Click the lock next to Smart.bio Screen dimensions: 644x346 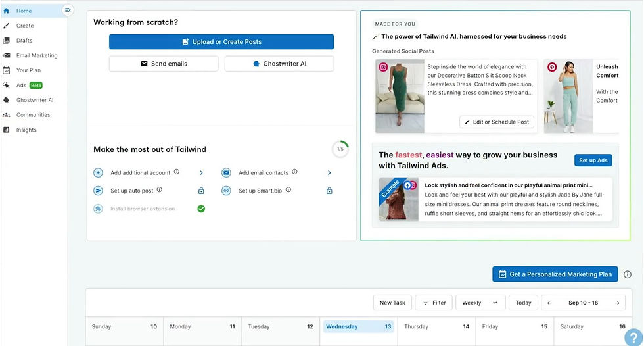point(329,191)
